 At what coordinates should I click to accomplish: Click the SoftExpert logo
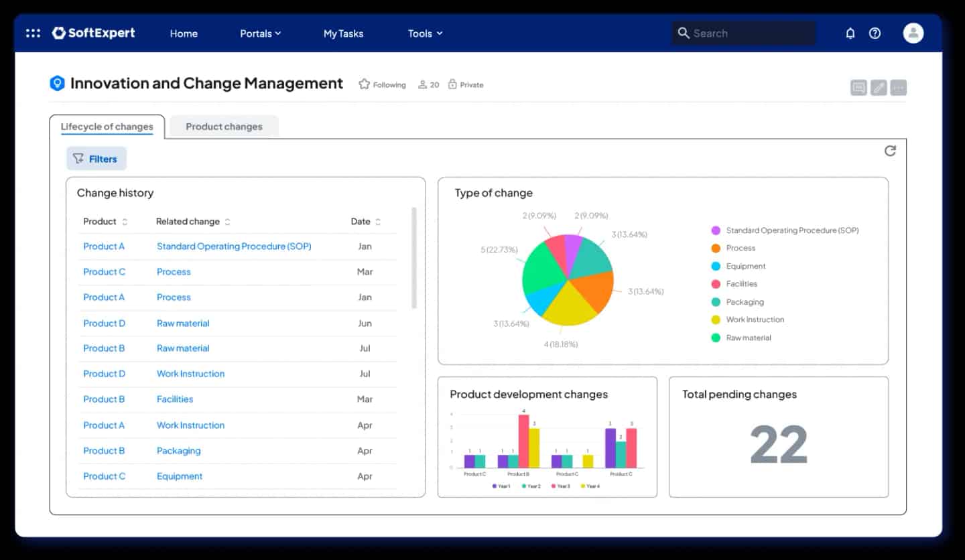click(94, 33)
